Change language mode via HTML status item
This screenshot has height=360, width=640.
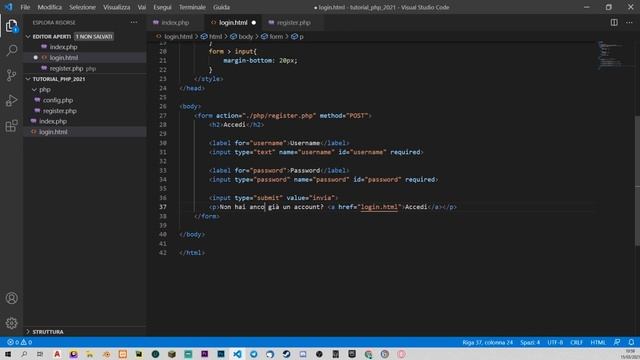point(598,342)
